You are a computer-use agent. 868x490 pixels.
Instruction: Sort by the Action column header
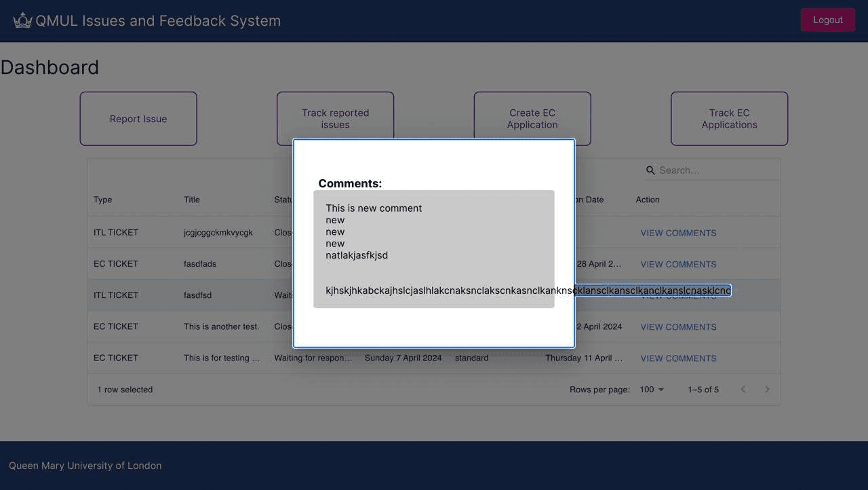pos(648,200)
